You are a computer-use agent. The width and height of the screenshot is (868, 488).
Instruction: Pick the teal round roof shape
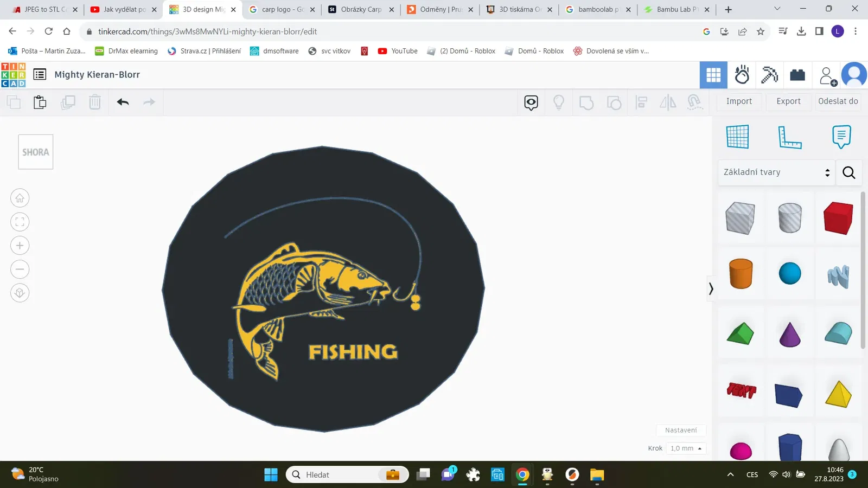[838, 333]
